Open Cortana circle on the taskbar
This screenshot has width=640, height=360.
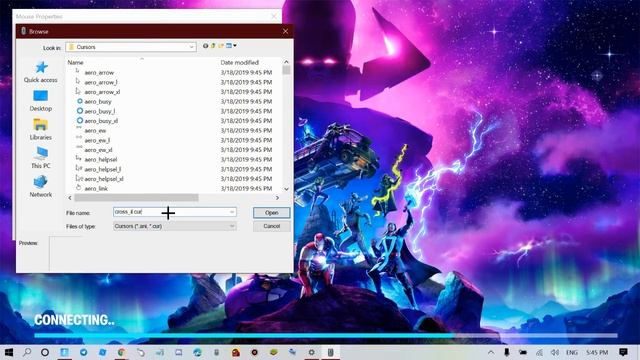(45, 352)
